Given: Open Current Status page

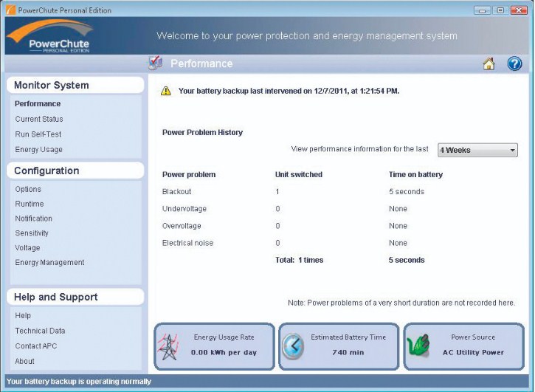Looking at the screenshot, I should 39,119.
